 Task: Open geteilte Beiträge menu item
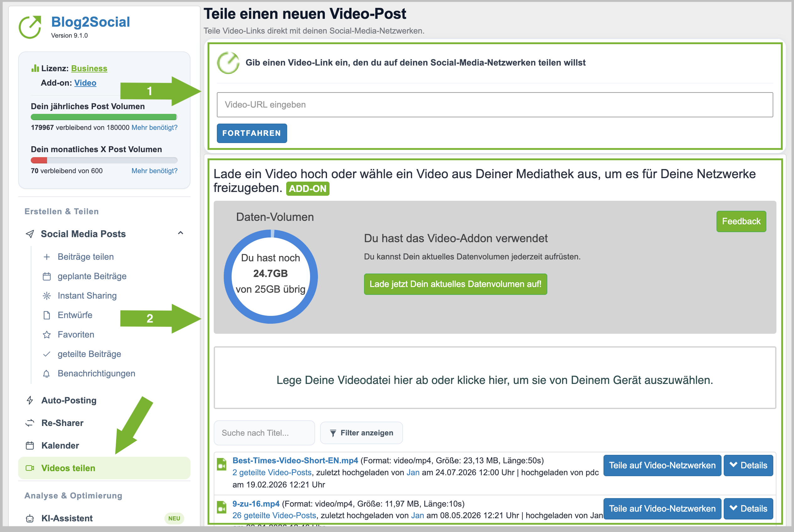point(89,354)
